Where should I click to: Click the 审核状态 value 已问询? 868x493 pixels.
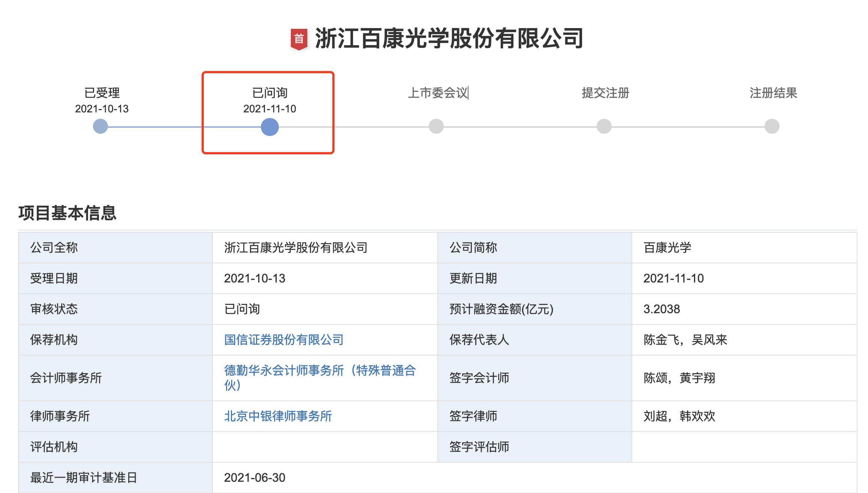point(242,309)
